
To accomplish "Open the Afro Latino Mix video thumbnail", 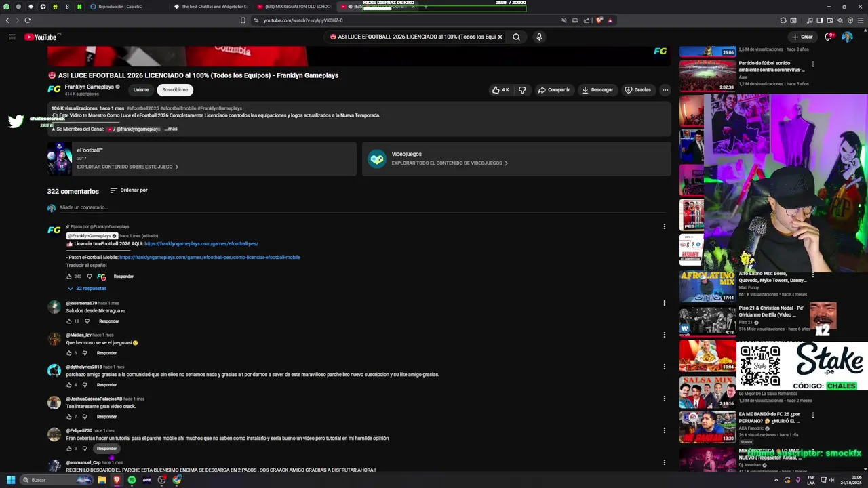I will coord(707,286).
